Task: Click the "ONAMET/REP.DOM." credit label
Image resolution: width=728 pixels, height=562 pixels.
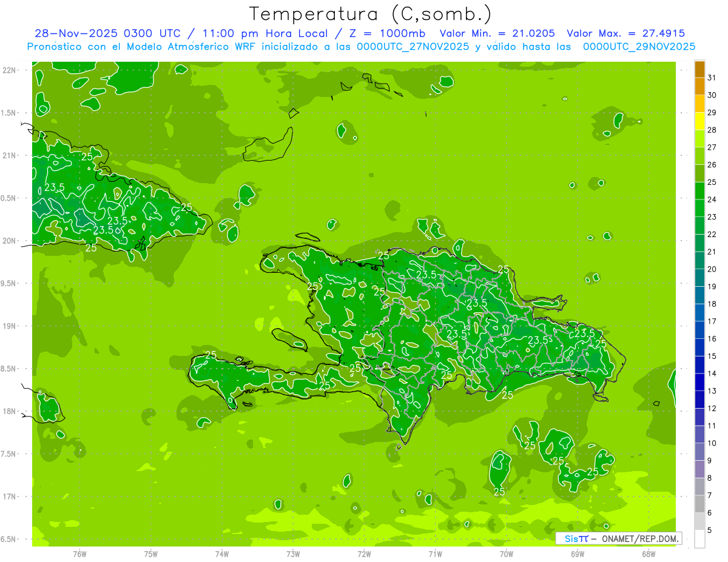Action: coord(640,538)
